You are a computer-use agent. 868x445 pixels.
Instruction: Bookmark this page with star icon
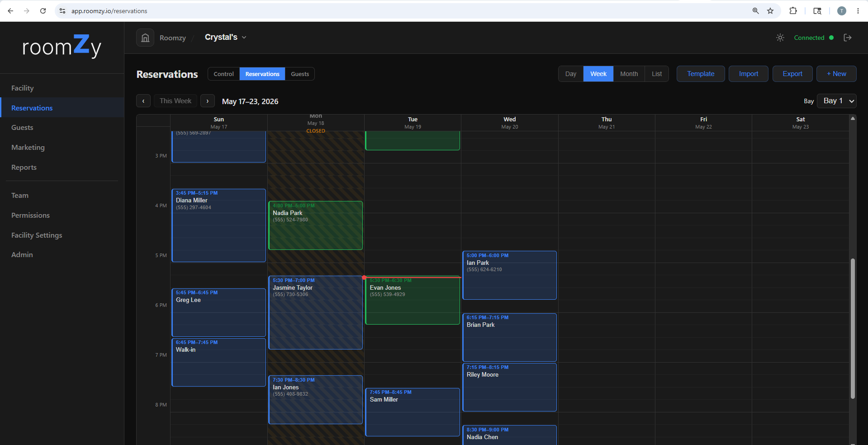click(x=770, y=11)
